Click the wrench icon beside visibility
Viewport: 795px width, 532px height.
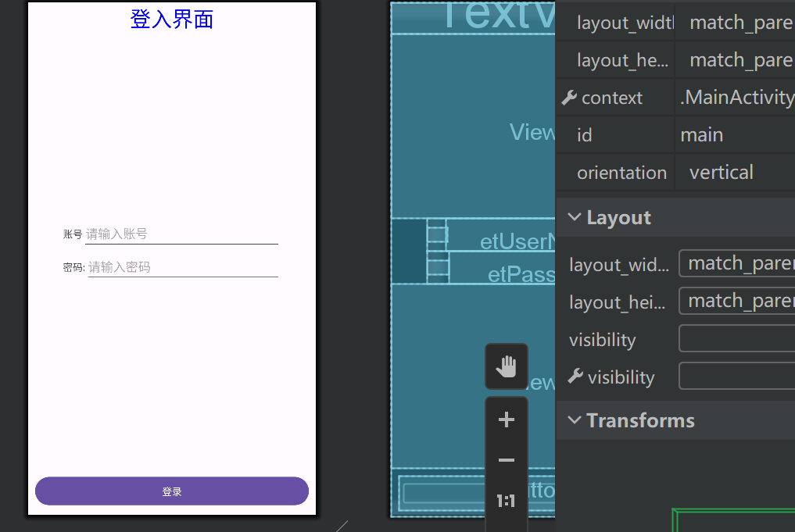[x=575, y=377]
